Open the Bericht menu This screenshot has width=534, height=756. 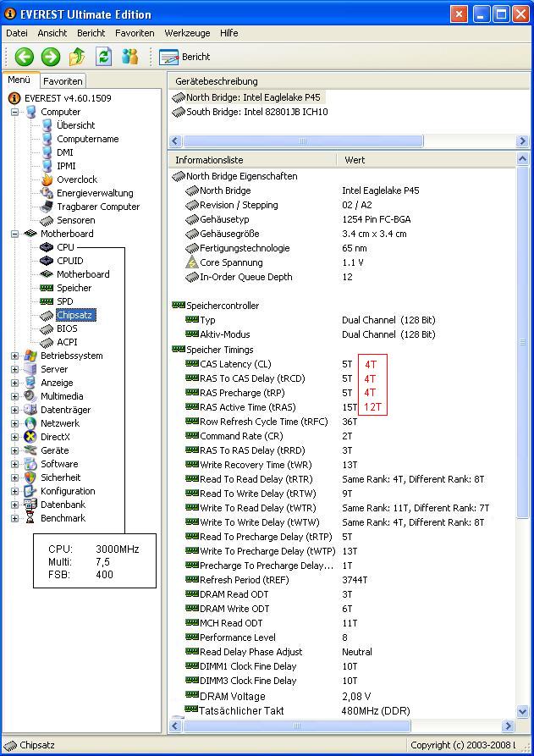click(x=91, y=33)
